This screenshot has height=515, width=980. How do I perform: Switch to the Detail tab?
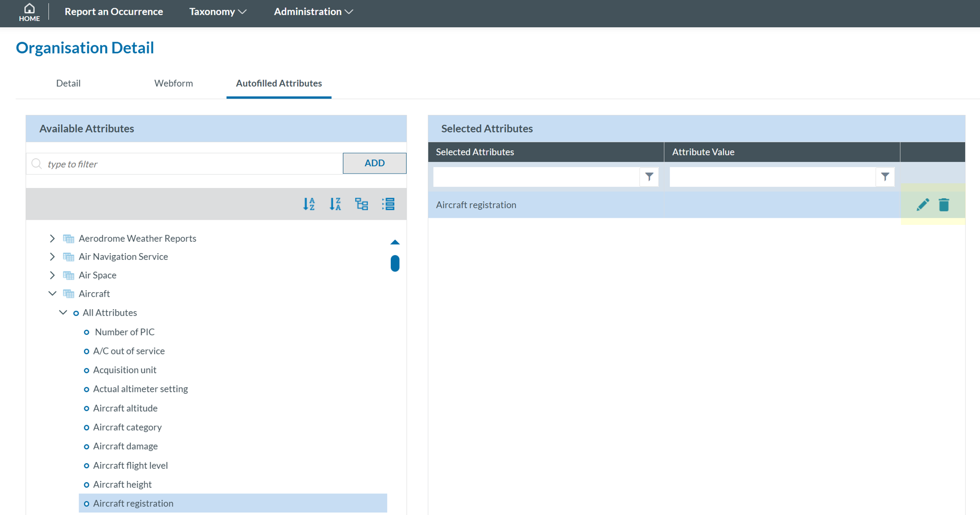pos(68,83)
